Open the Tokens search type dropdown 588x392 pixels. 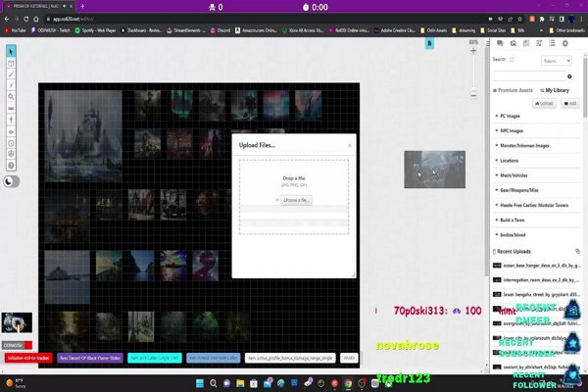[556, 61]
